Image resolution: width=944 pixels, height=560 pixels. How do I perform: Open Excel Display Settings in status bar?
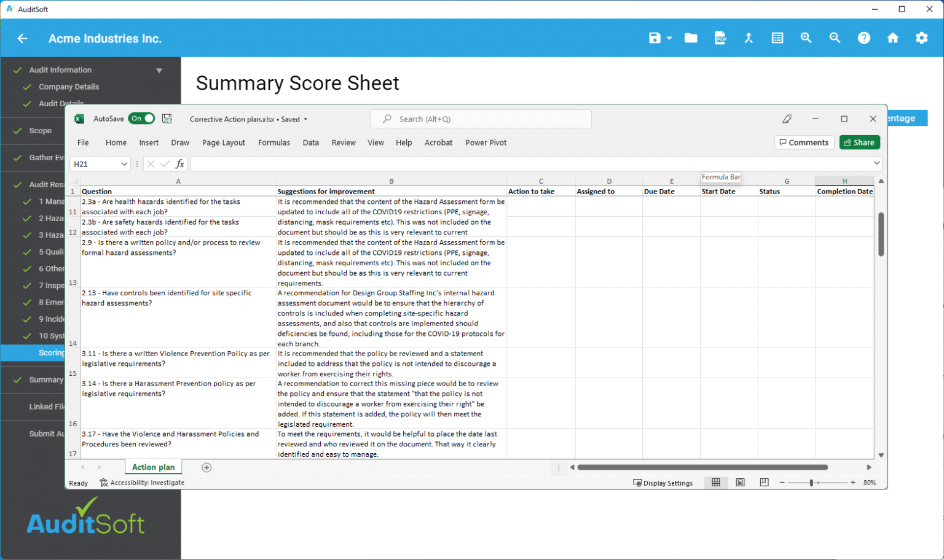click(663, 483)
